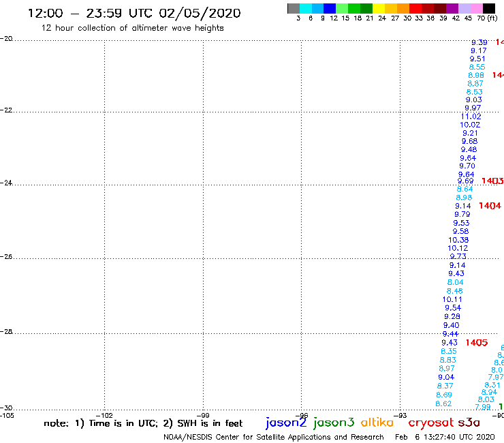Click the dark red swatch before 36

(x=428, y=9)
